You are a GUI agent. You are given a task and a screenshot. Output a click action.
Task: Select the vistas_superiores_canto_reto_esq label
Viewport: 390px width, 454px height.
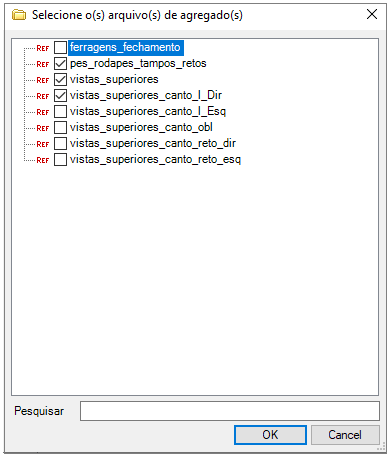point(155,159)
